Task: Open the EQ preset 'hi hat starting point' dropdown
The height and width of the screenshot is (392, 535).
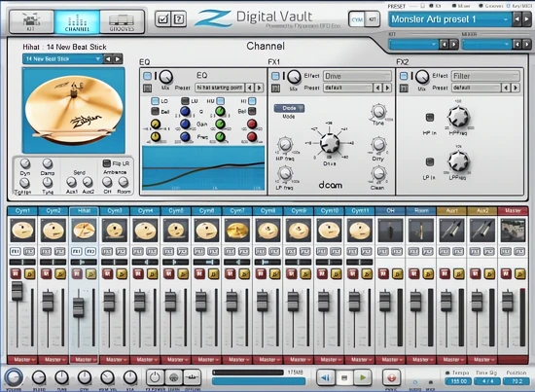Action: pyautogui.click(x=220, y=88)
